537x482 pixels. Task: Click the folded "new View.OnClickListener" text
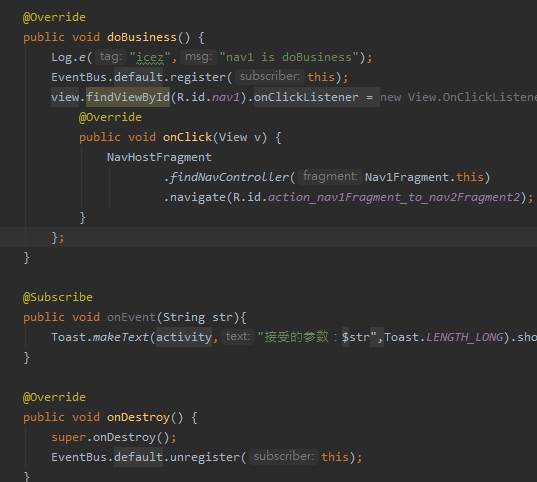point(458,97)
